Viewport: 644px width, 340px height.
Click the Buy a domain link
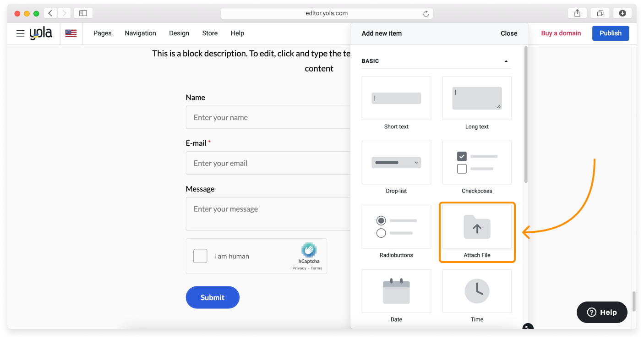click(x=561, y=33)
